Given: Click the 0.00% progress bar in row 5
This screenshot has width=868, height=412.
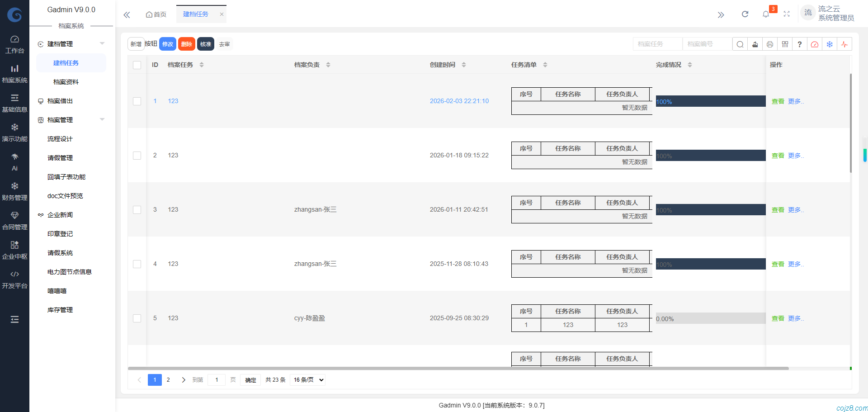Looking at the screenshot, I should [710, 318].
